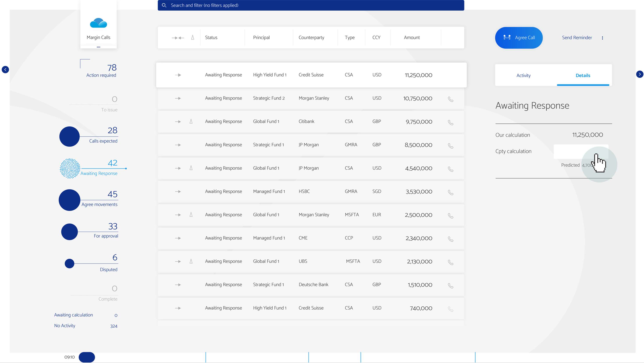Click direction arrow on Strategic Fund 2 row
Viewport: 644px width, 363px height.
coord(178,98)
